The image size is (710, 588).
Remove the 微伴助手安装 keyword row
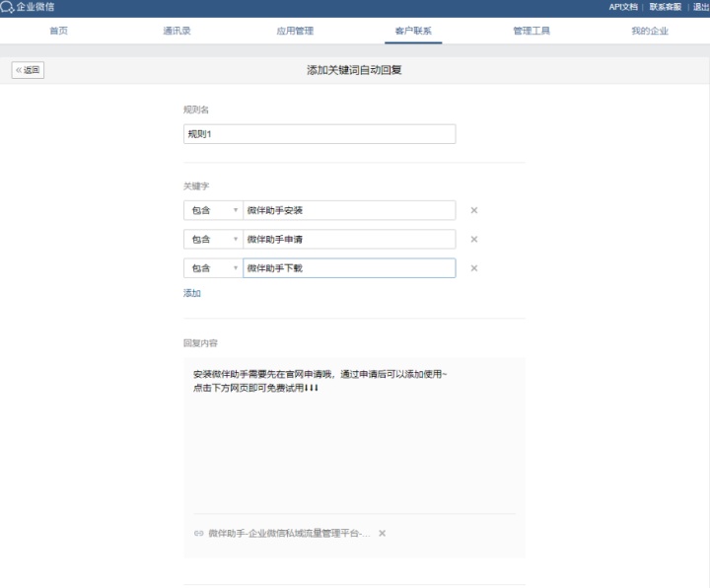(474, 210)
